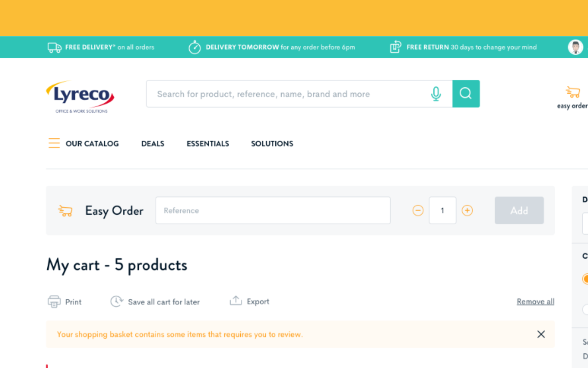Image resolution: width=588 pixels, height=368 pixels.
Task: Open the DEALS menu
Action: tap(152, 144)
